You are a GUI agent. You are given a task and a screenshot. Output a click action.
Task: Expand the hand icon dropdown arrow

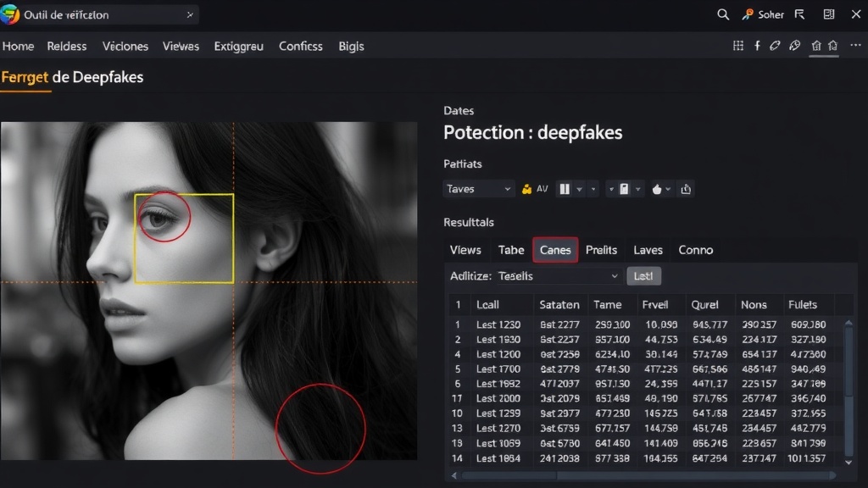(x=669, y=189)
